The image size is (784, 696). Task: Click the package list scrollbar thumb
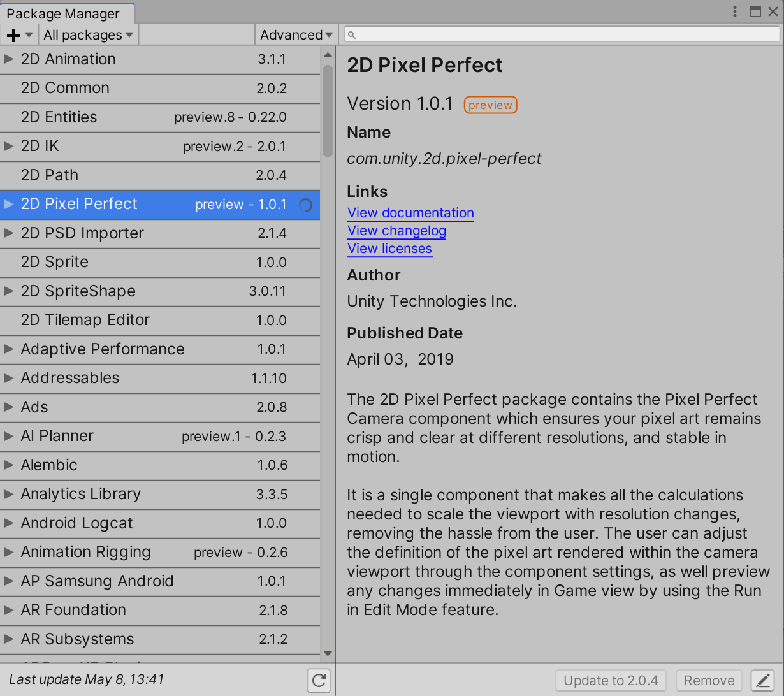pyautogui.click(x=328, y=112)
